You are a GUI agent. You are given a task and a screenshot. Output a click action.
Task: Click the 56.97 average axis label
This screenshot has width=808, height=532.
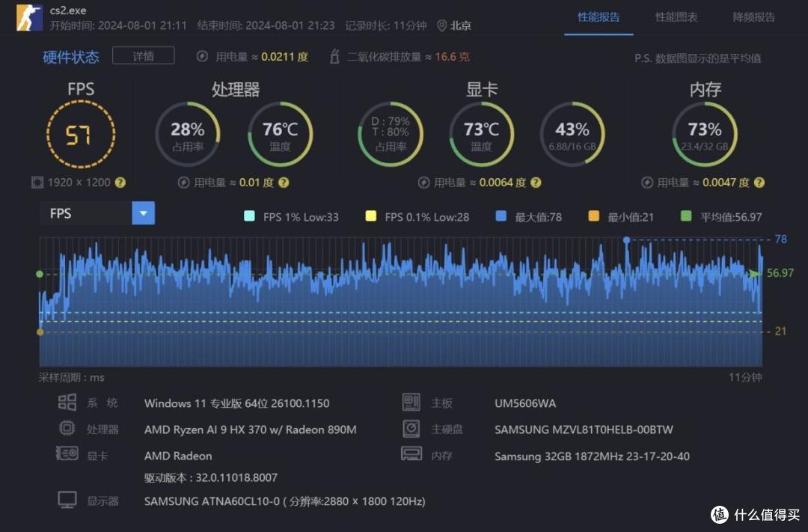pyautogui.click(x=780, y=272)
